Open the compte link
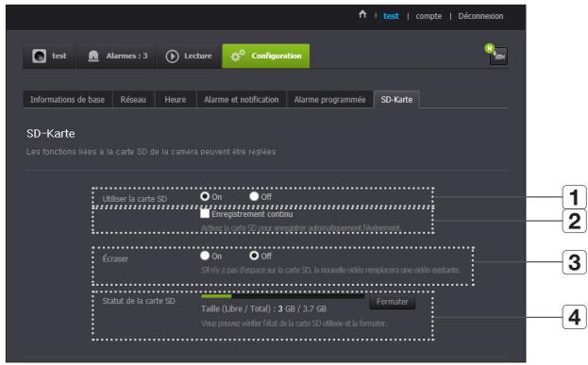588x365 pixels. click(x=428, y=16)
